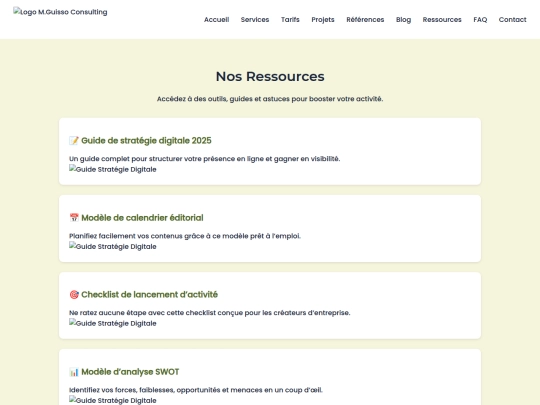Click the calendar emoji beside Modèle de calendrier
The width and height of the screenshot is (540, 405).
[x=74, y=218]
